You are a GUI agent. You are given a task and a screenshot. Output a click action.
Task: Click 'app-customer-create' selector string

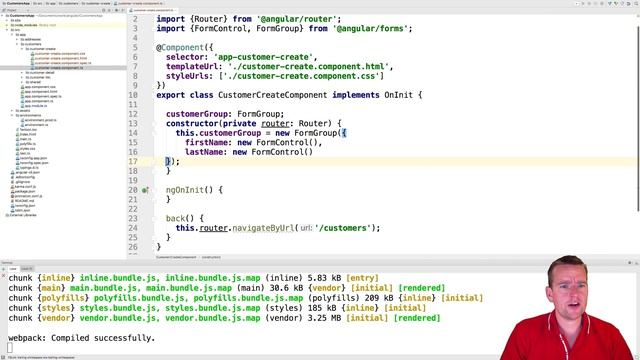click(264, 57)
